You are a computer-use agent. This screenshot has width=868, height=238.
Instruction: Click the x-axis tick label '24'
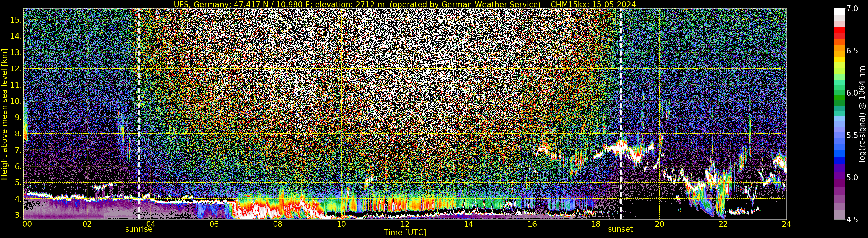786,224
